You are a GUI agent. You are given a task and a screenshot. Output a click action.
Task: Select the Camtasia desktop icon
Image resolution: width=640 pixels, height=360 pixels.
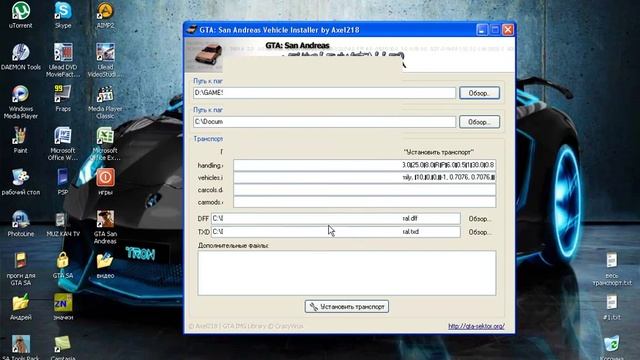click(x=63, y=347)
